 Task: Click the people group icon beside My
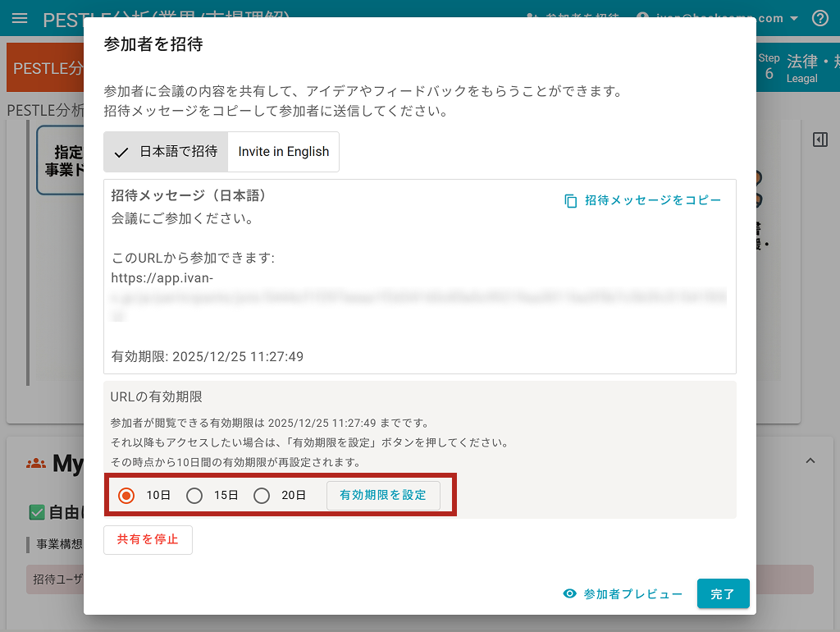[36, 464]
